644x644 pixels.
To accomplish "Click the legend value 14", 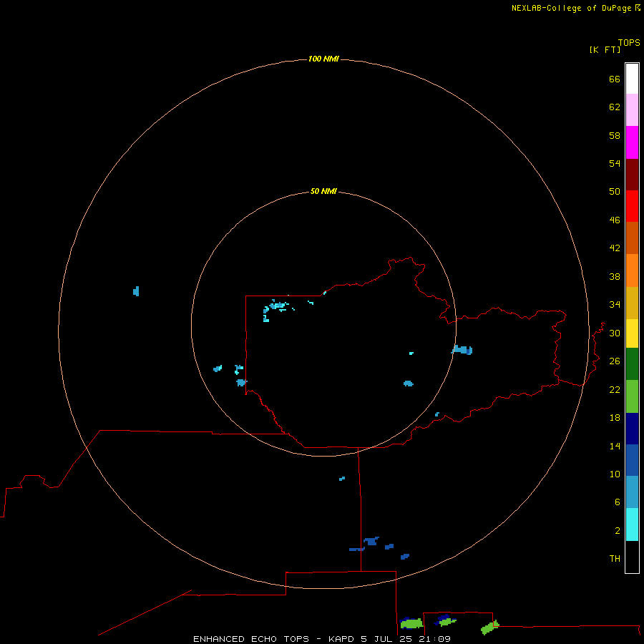I will (615, 446).
